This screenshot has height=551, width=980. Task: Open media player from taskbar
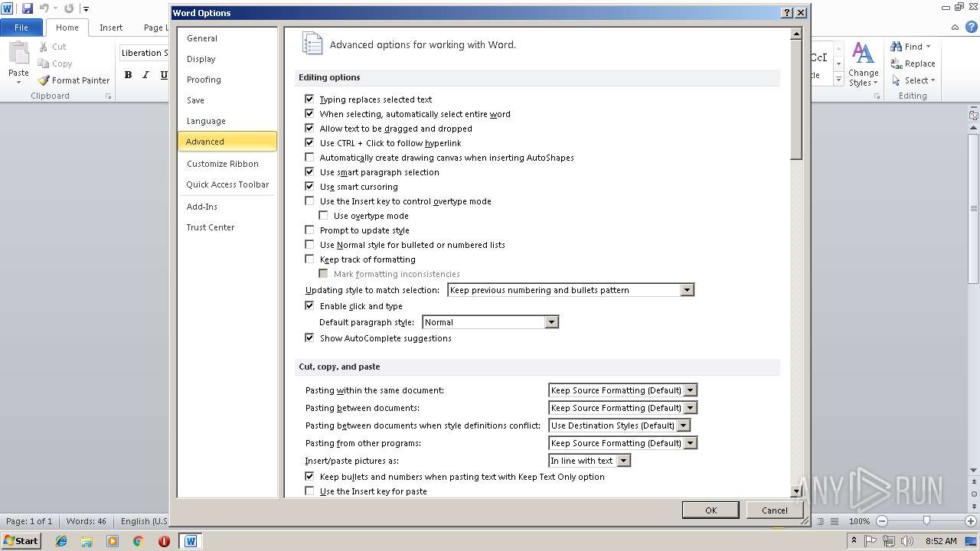point(113,541)
